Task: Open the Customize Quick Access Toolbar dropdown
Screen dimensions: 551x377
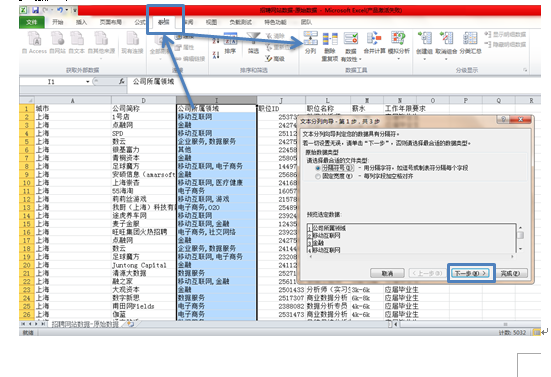Action: click(74, 10)
